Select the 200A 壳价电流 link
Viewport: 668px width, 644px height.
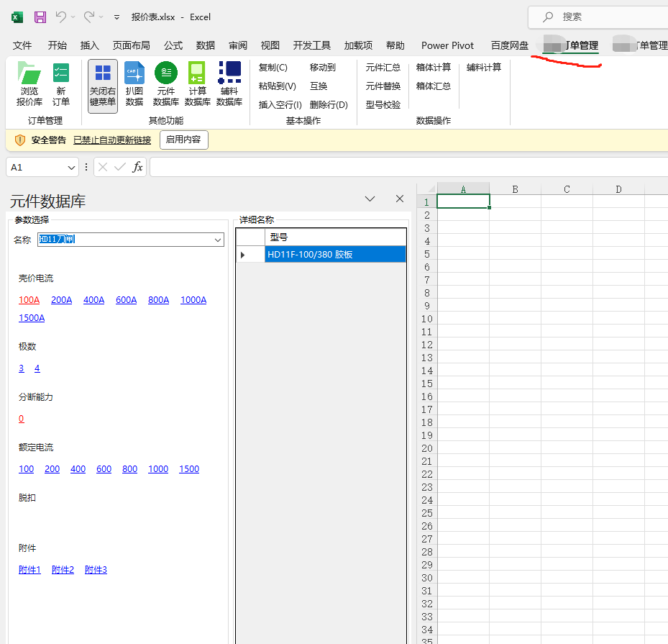click(61, 300)
